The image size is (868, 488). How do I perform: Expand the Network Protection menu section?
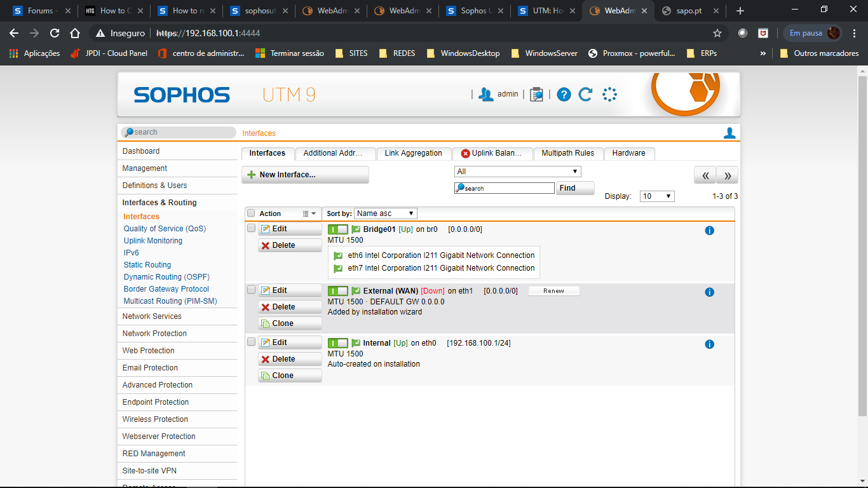coord(177,334)
